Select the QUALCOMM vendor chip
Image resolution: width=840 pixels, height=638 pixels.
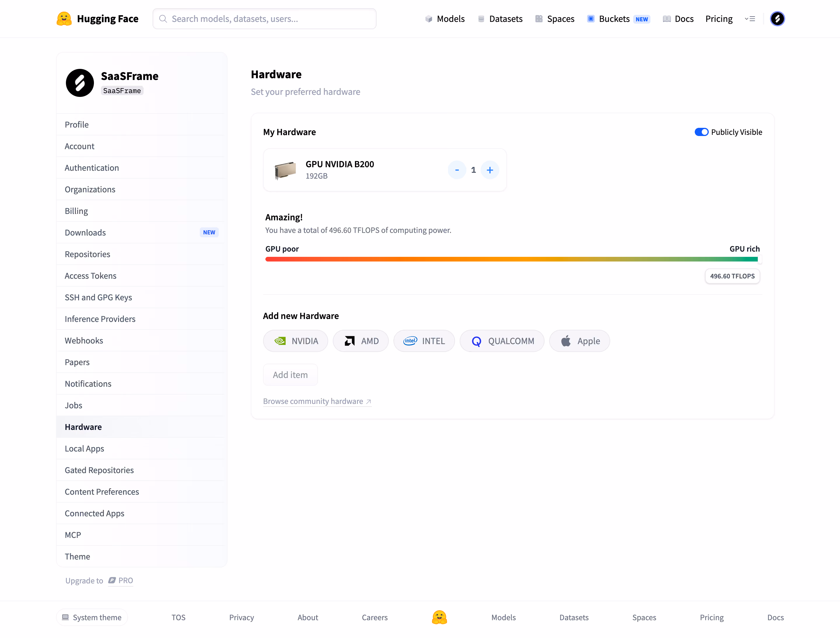502,341
